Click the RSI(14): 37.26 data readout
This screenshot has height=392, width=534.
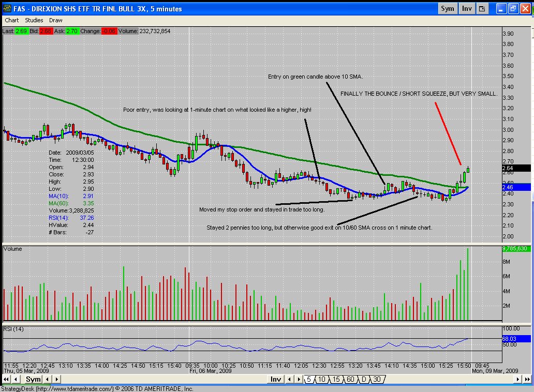[71, 218]
